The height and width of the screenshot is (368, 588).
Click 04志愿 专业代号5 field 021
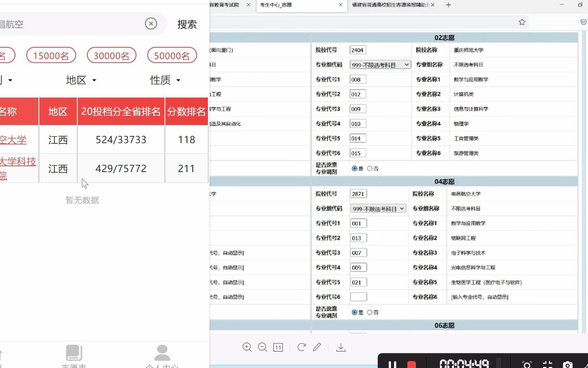click(359, 282)
